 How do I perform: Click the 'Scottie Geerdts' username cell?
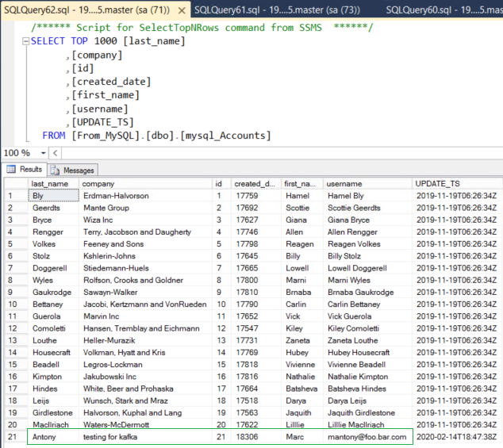[367, 208]
